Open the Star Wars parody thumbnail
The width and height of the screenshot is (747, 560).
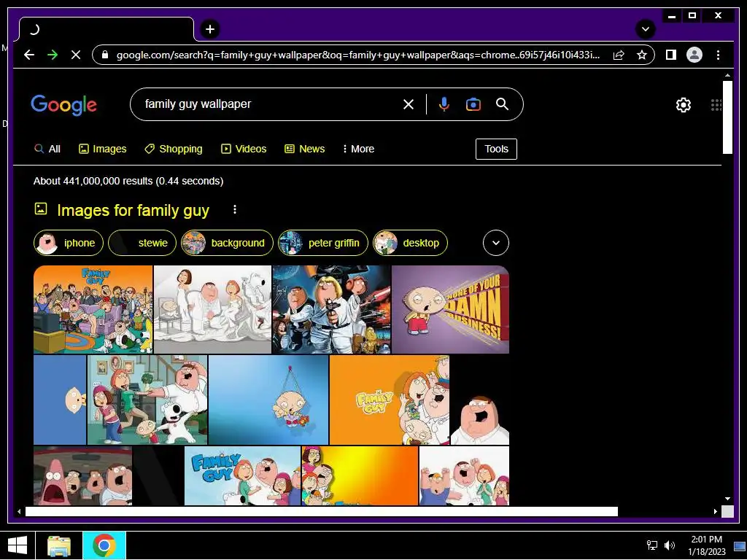[332, 309]
